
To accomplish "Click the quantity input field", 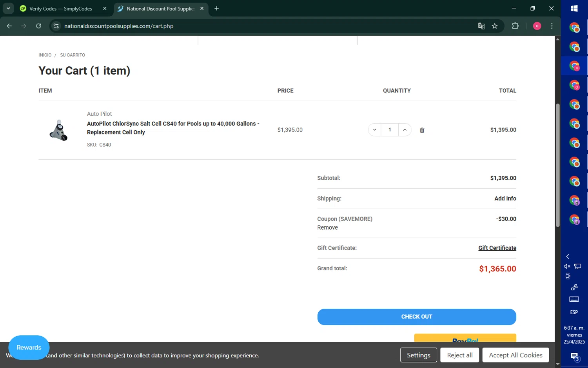I will click(390, 130).
